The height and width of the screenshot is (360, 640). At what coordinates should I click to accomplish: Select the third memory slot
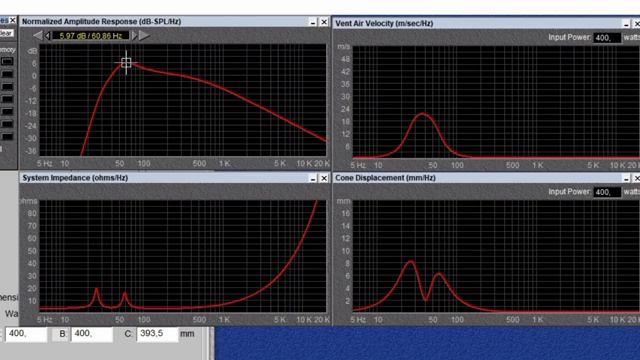7,87
